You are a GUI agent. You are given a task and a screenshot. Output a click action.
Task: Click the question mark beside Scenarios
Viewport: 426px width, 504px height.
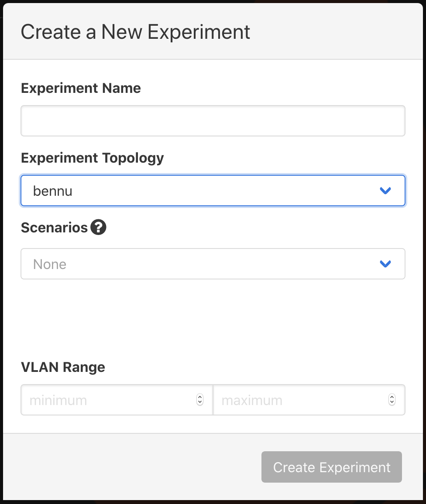98,227
